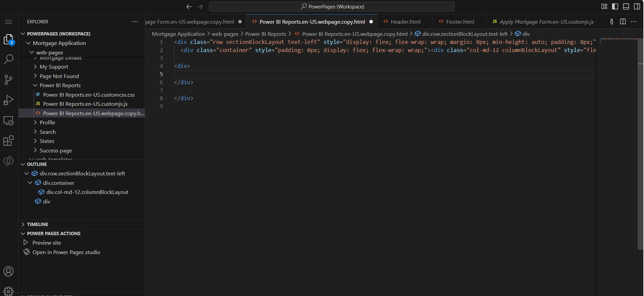Expand the Timeline section
The height and width of the screenshot is (296, 644).
tap(37, 224)
